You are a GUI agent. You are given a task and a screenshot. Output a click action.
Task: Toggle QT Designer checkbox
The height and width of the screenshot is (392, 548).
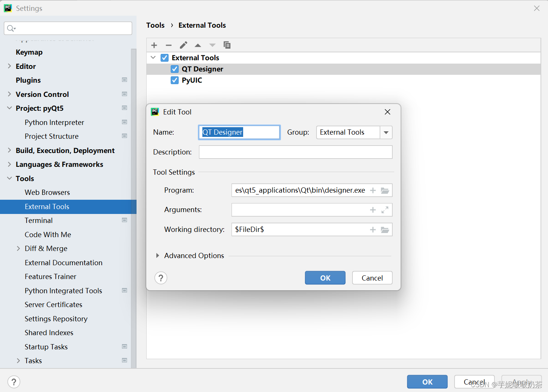(x=175, y=69)
